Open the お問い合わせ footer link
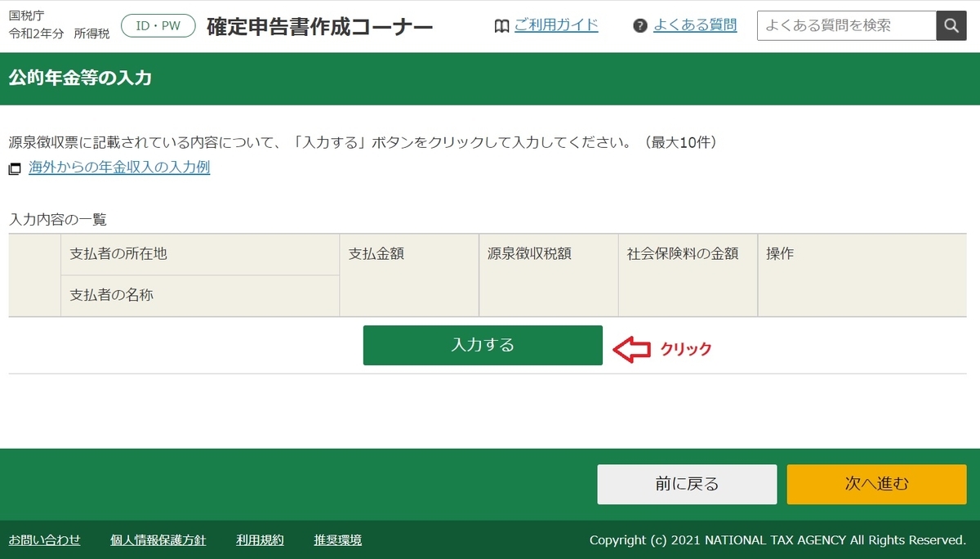This screenshot has width=980, height=559. [44, 540]
